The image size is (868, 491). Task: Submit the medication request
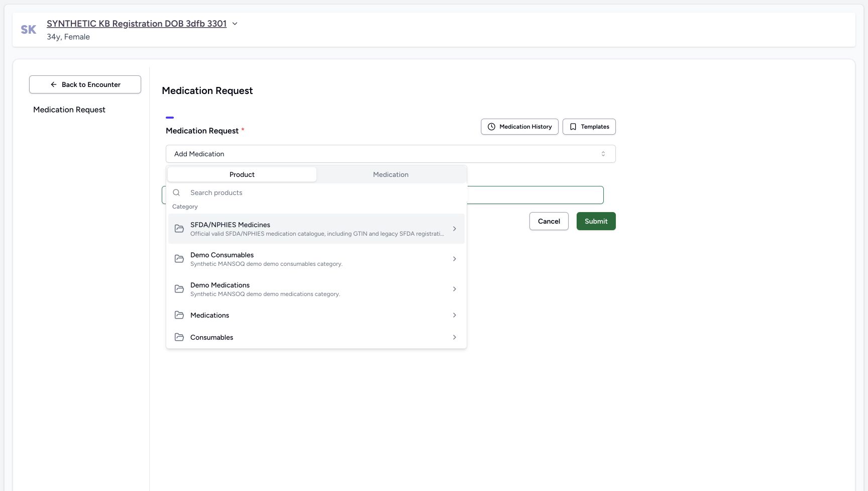[596, 221]
